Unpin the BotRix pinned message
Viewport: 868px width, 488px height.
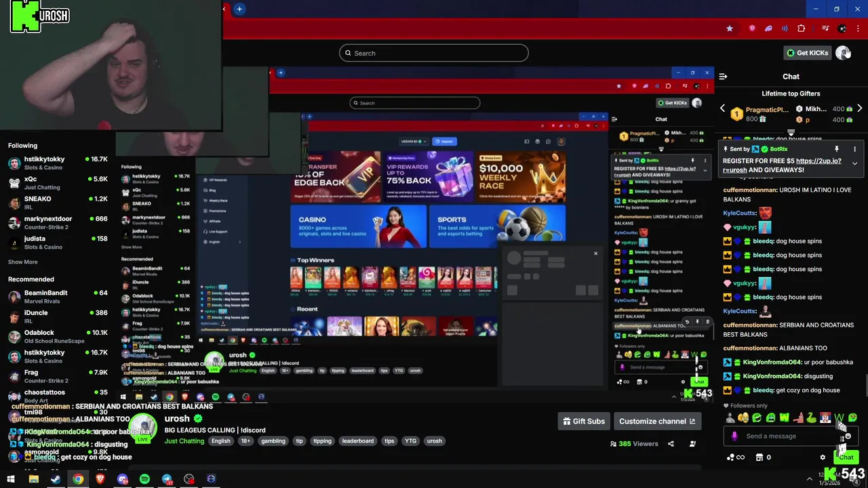(x=836, y=149)
